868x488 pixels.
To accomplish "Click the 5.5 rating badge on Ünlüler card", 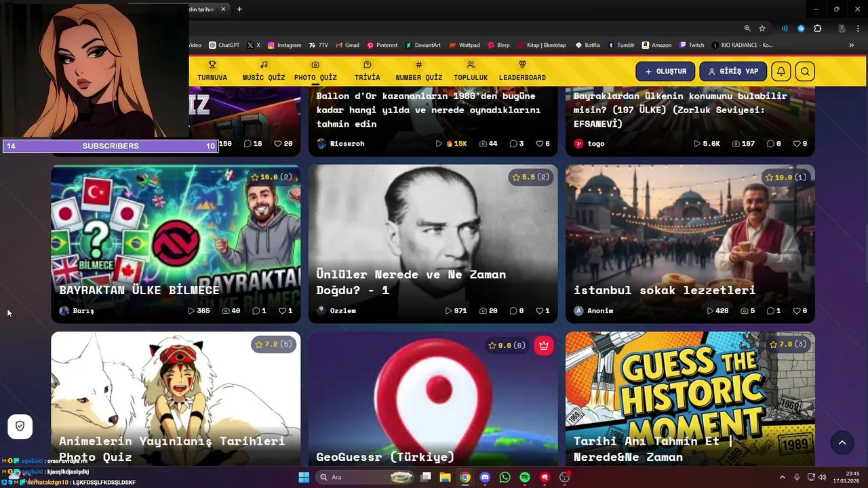I will tap(531, 177).
